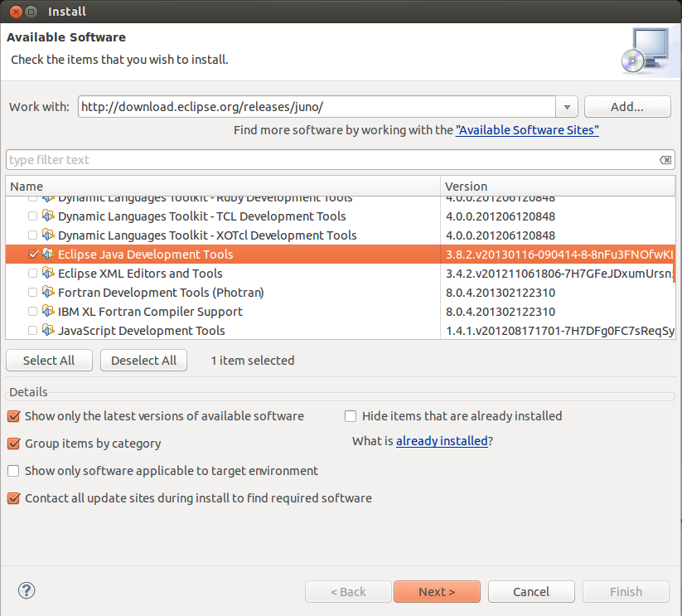682x616 pixels.
Task: Check the TCL Development Tools checkbox
Action: point(32,216)
